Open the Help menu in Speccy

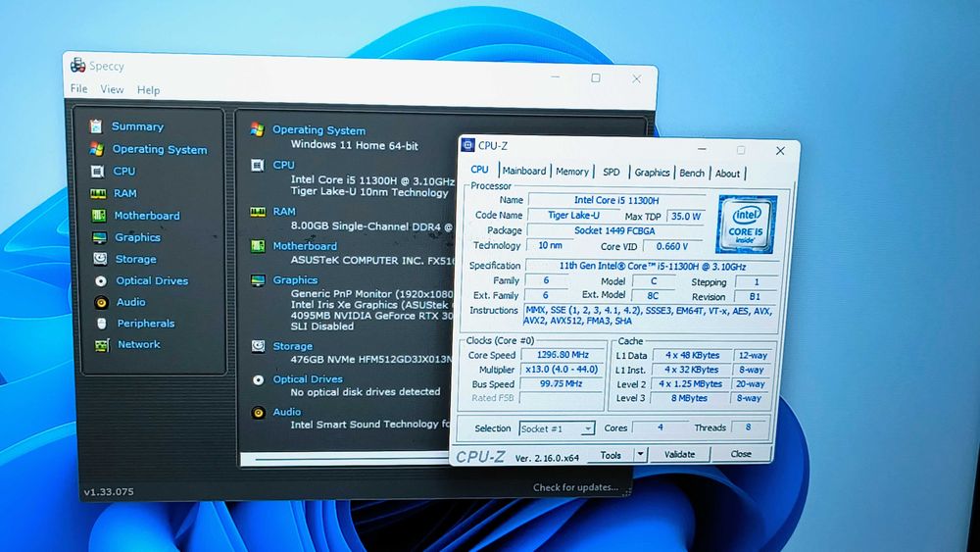[x=148, y=90]
